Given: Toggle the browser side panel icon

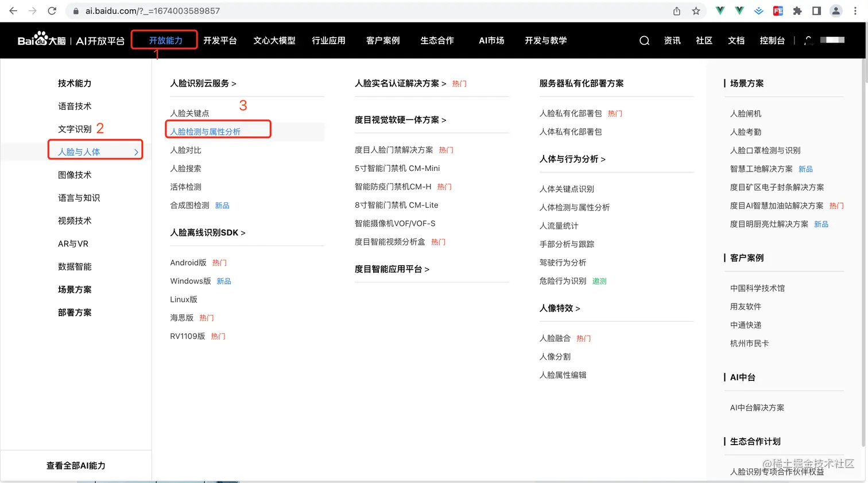Looking at the screenshot, I should pyautogui.click(x=816, y=11).
